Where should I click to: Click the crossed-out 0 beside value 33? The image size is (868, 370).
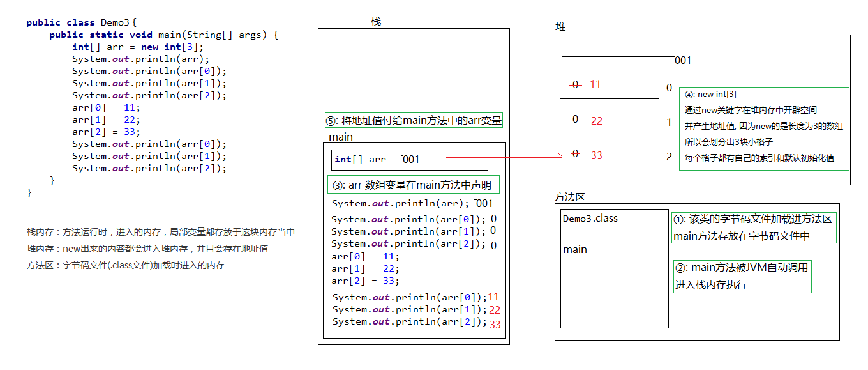click(x=576, y=154)
